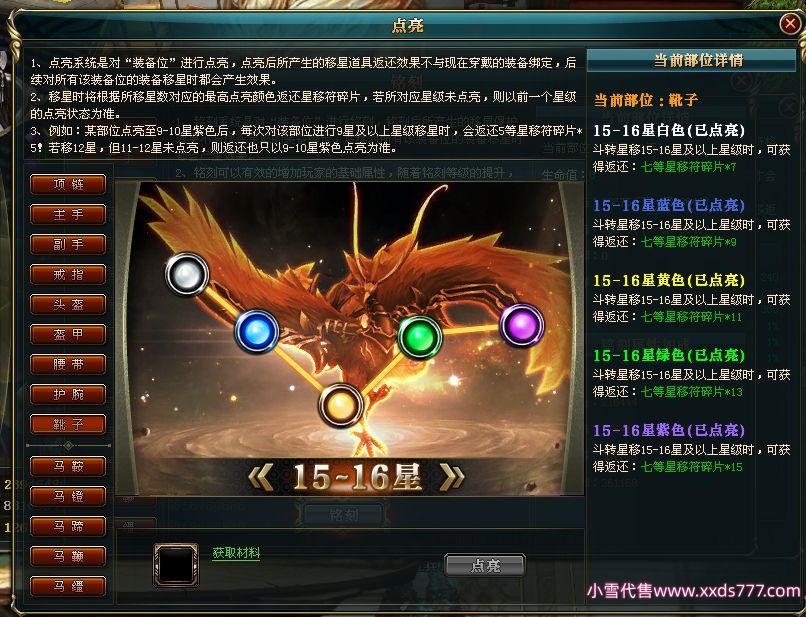Open the 获取材料 link
The image size is (806, 617).
(236, 553)
